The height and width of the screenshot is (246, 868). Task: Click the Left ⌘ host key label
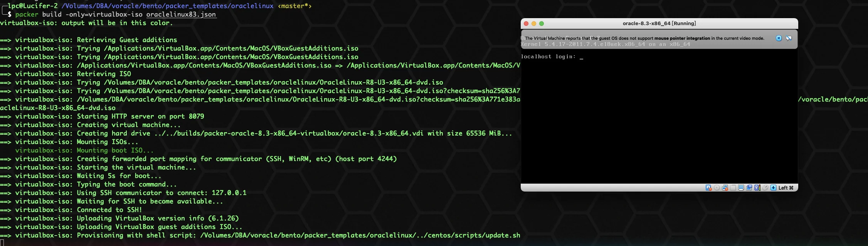click(786, 188)
